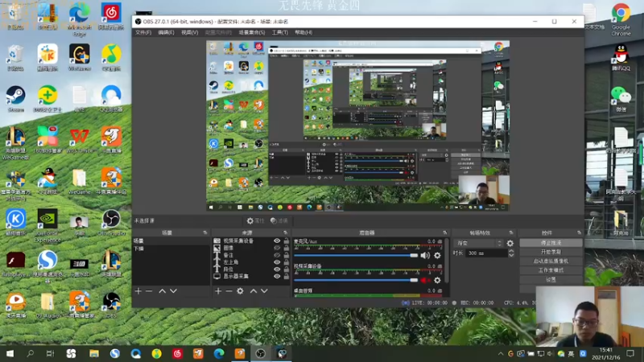
Task: Open the WPS Office desktop shortcut
Action: point(79,140)
